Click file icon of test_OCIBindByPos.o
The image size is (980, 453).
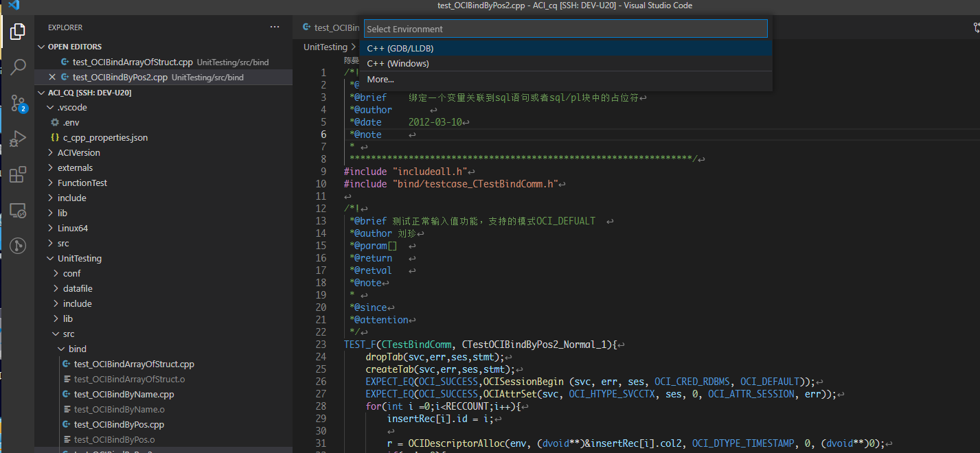click(x=67, y=439)
